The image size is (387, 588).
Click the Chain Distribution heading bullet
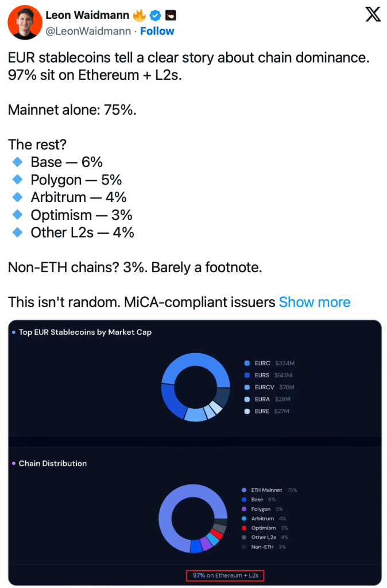pyautogui.click(x=14, y=463)
